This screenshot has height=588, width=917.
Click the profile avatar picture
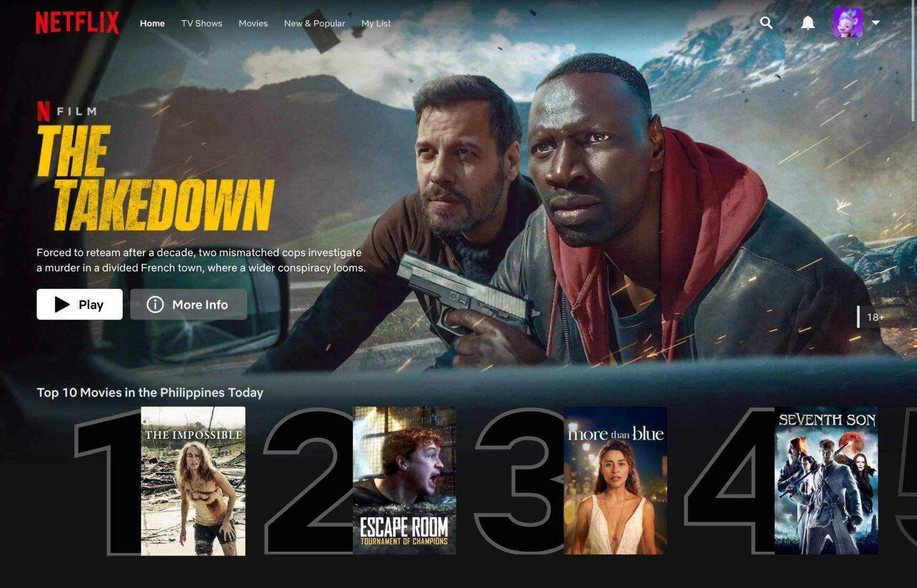tap(848, 23)
